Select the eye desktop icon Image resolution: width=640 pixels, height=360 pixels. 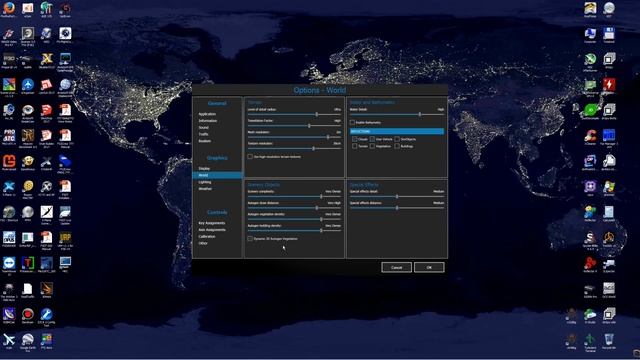(x=28, y=110)
